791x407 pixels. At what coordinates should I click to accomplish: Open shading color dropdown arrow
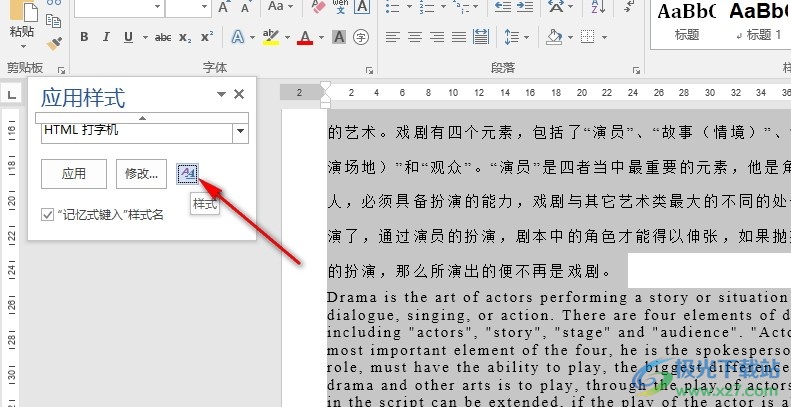point(570,37)
